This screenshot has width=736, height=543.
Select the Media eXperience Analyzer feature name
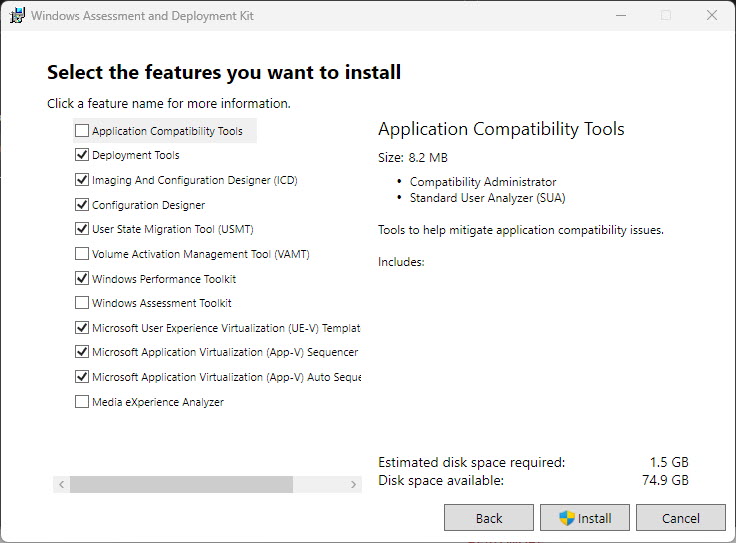pos(158,402)
